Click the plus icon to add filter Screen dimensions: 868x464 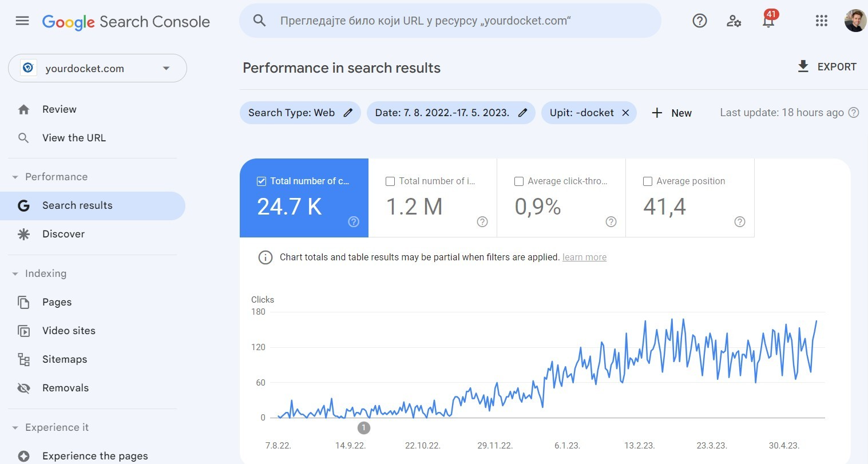point(657,113)
